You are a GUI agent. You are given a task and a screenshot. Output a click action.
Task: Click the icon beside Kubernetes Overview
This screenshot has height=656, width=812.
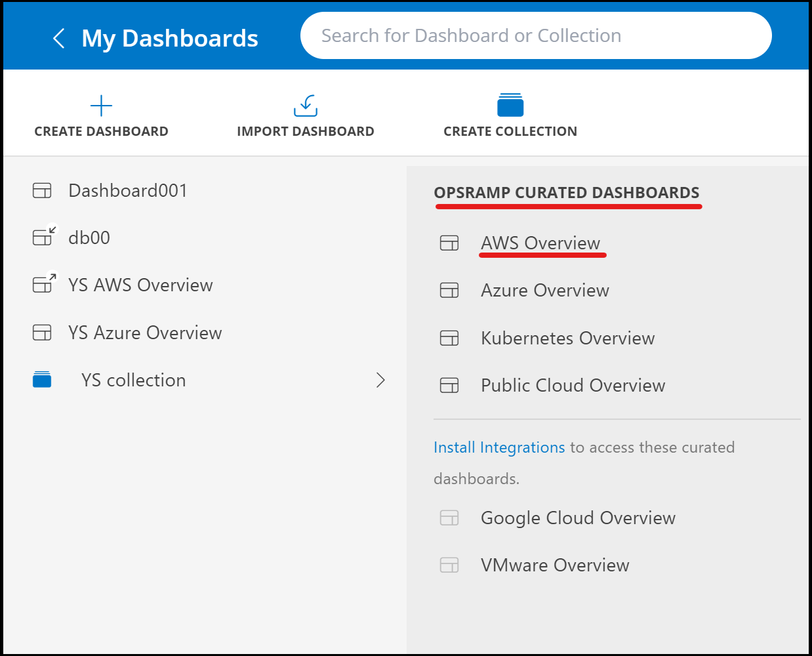449,338
